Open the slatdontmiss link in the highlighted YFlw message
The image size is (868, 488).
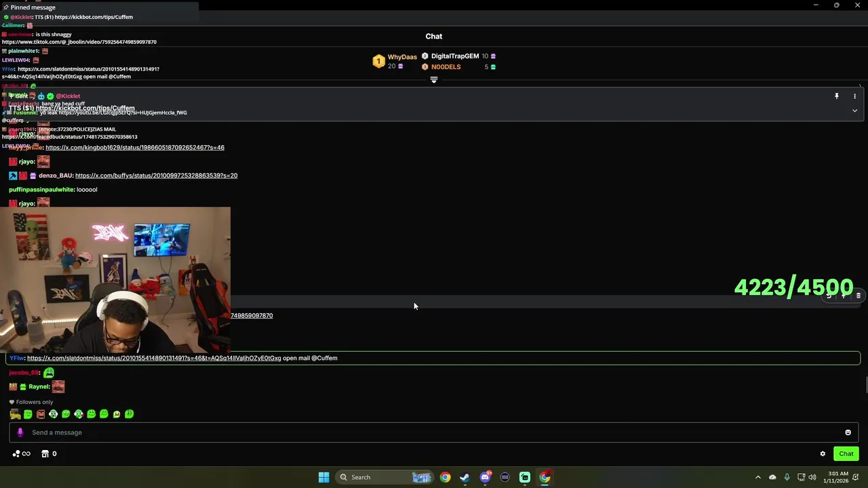[154, 358]
